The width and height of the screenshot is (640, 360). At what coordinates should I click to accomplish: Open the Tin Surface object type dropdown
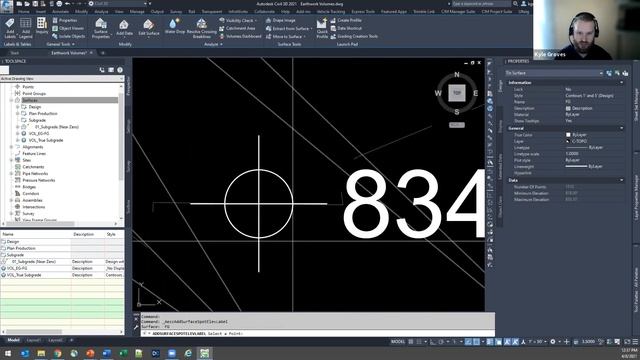[554, 73]
